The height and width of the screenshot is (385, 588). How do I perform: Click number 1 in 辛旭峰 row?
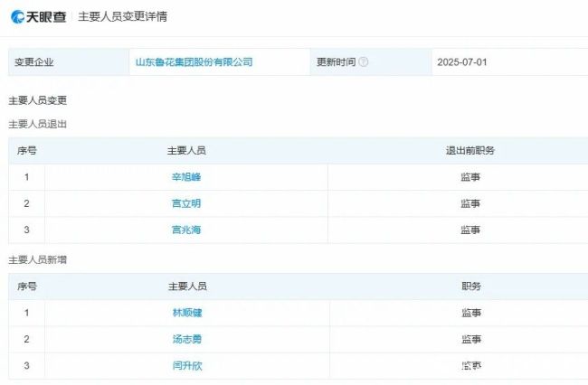pyautogui.click(x=26, y=177)
